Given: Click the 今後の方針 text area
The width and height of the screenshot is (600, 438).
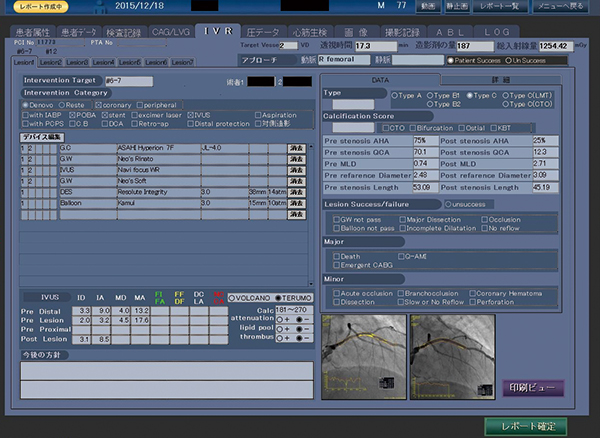Looking at the screenshot, I should click(x=165, y=368).
